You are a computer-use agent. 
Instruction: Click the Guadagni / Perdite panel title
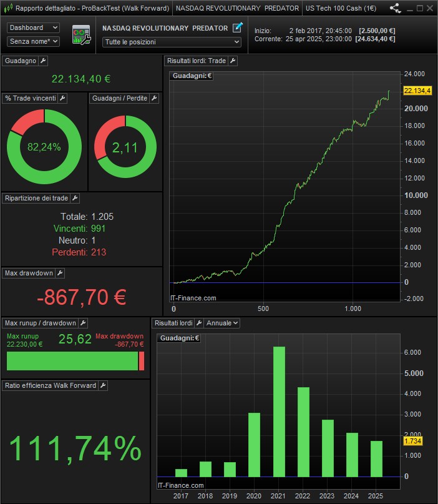point(119,98)
